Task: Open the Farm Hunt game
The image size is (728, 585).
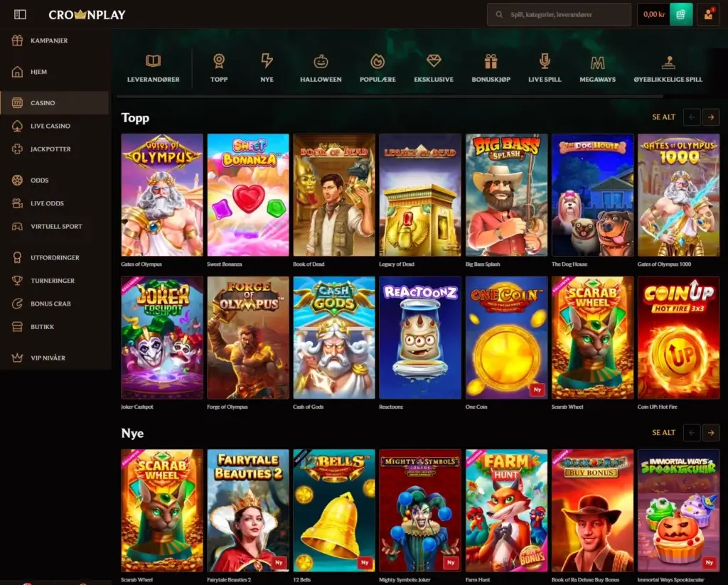Action: coord(506,510)
